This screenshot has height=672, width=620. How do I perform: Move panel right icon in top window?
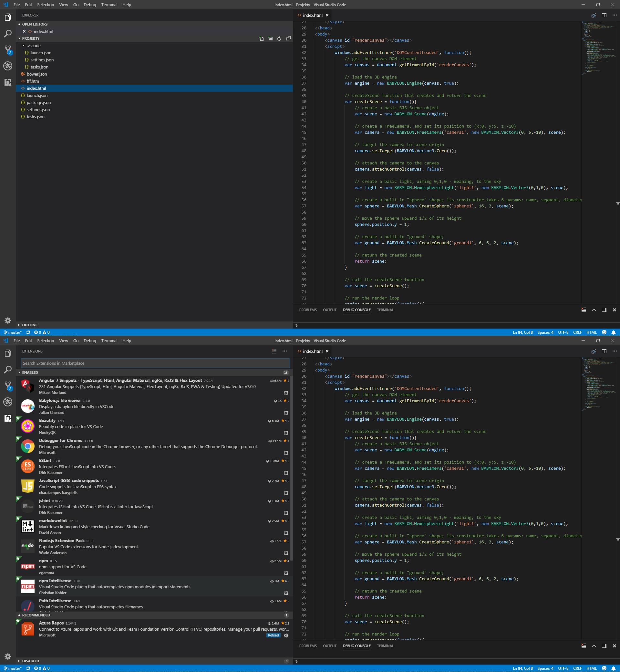[x=604, y=310]
